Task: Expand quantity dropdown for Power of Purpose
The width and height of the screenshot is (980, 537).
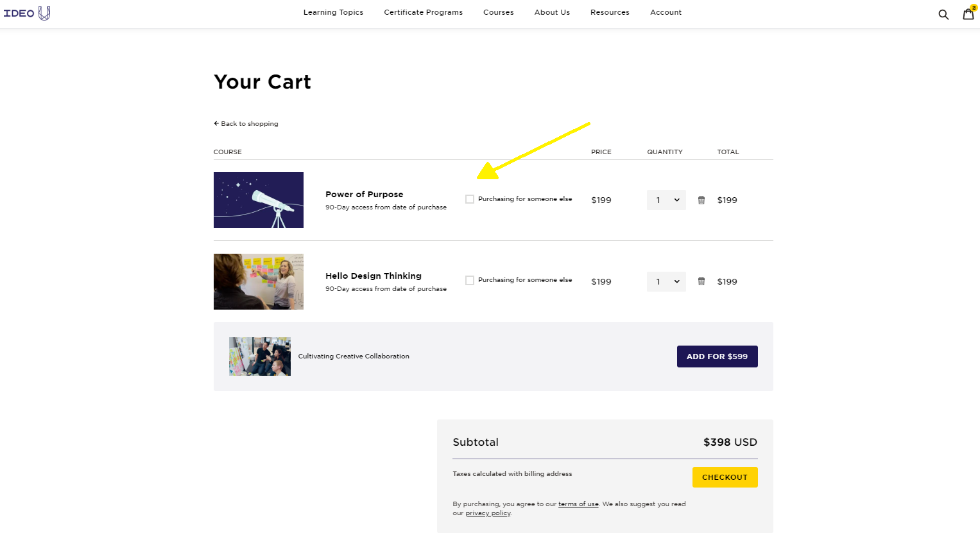Action: pyautogui.click(x=666, y=200)
